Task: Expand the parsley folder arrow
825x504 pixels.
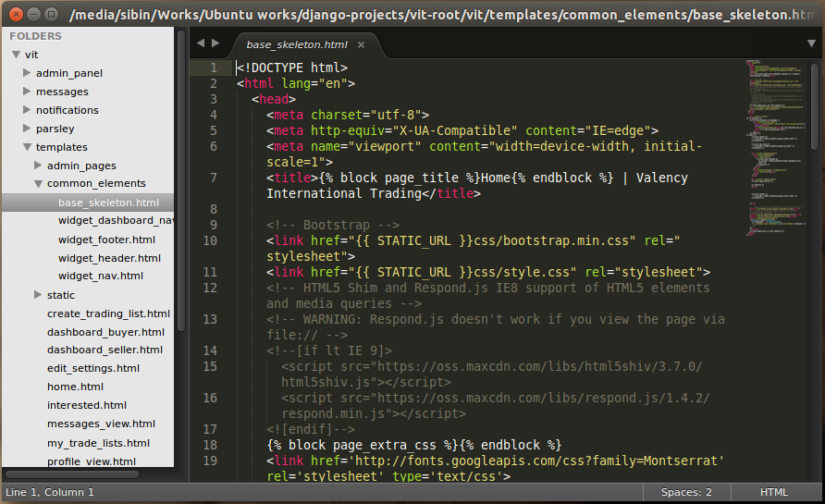Action: pyautogui.click(x=27, y=128)
